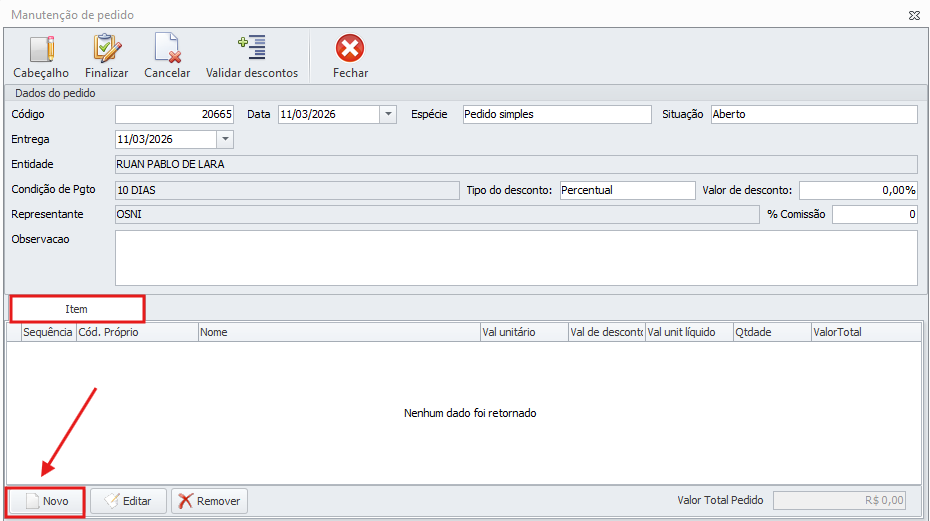Click the Editar item button
Screen dimensions: 930x521
tap(128, 501)
